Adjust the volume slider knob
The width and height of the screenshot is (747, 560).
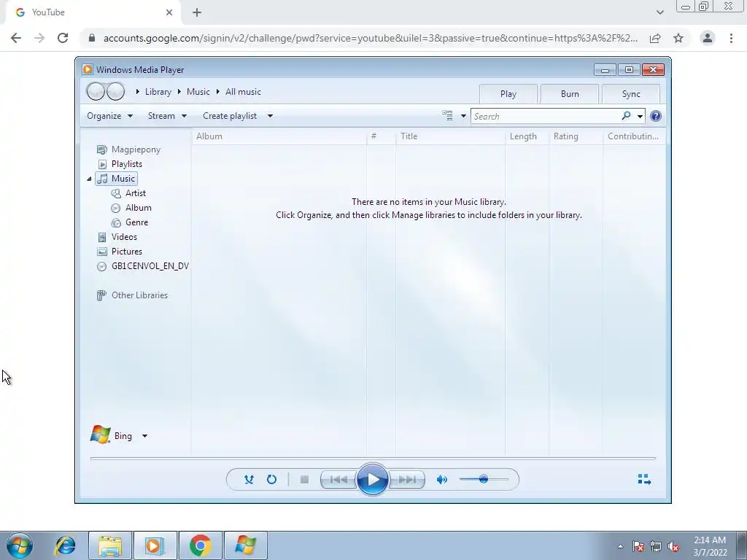click(484, 479)
